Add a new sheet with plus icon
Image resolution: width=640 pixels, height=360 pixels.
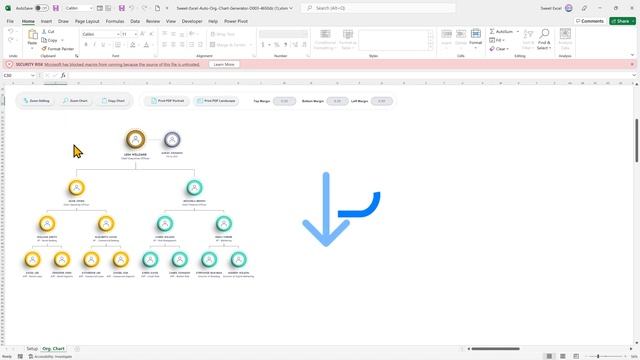click(77, 349)
